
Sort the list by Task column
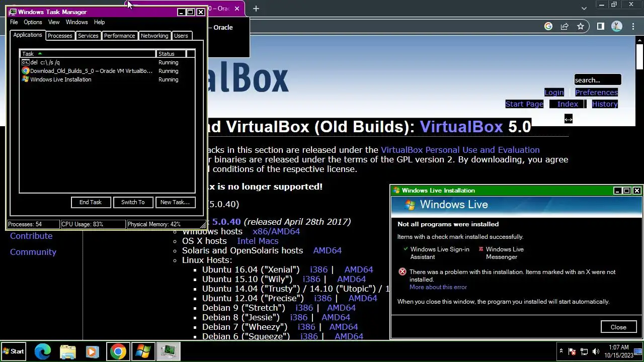coord(88,54)
